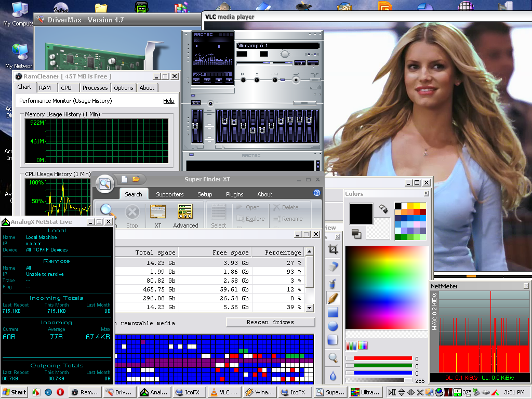The height and width of the screenshot is (399, 532).
Task: Click the "465.75 Gb" total space cell
Action: (159, 289)
